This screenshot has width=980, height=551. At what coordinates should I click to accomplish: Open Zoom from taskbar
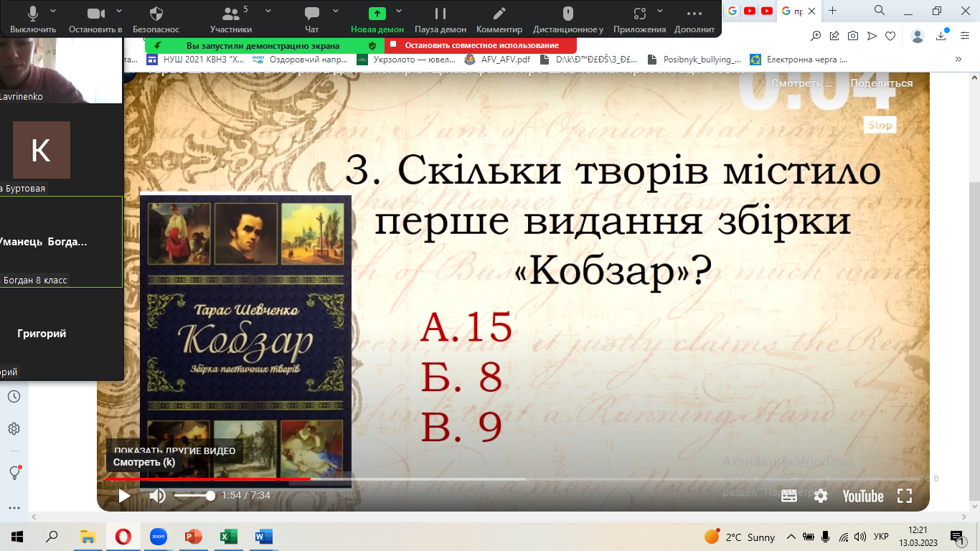[x=158, y=536]
